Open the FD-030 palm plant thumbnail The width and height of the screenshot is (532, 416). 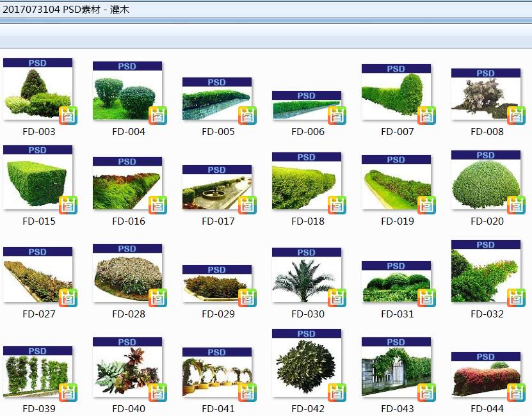point(307,275)
